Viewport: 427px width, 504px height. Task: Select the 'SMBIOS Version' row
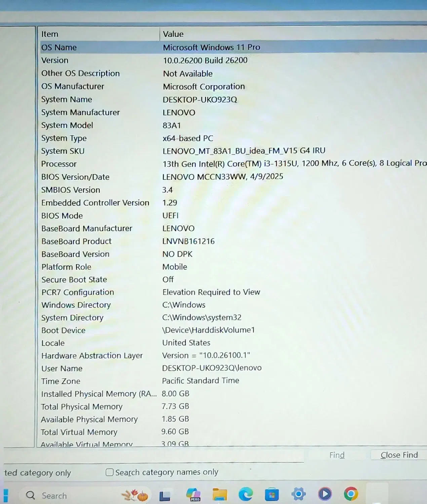pos(234,190)
